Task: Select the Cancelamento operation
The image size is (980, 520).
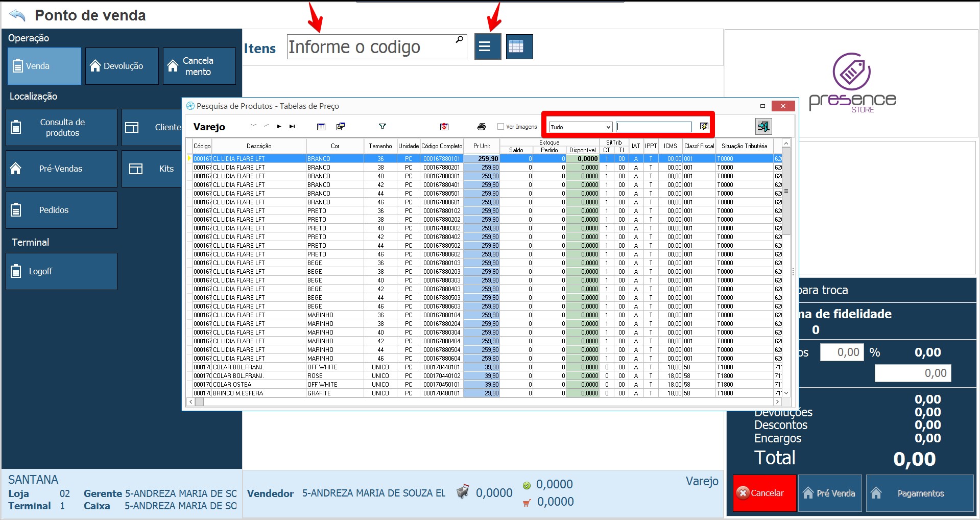Action: click(199, 66)
